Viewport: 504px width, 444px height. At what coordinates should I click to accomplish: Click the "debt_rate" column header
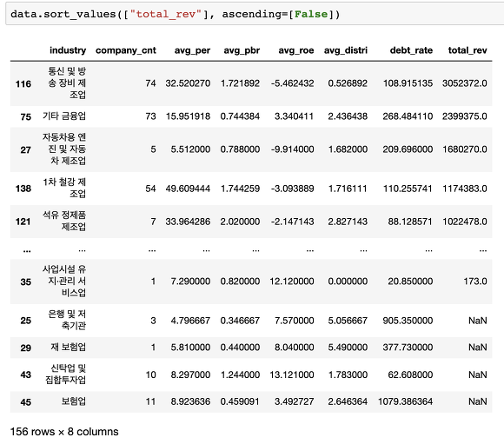(x=411, y=50)
